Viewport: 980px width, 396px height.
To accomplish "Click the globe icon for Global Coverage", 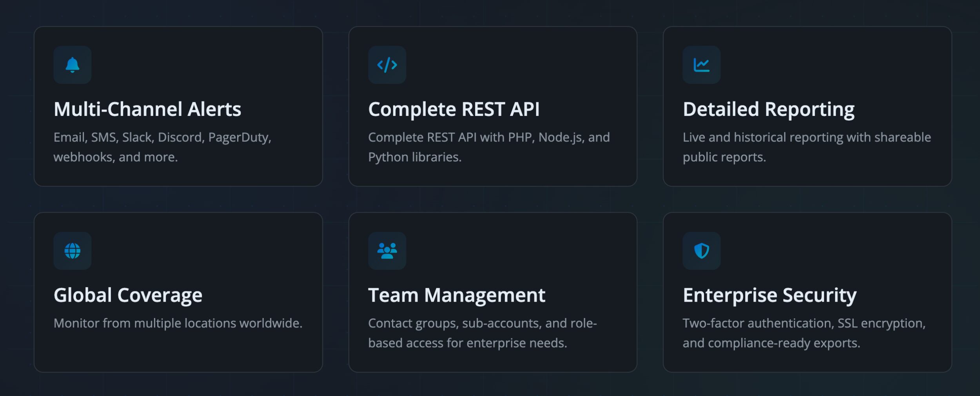I will 73,251.
